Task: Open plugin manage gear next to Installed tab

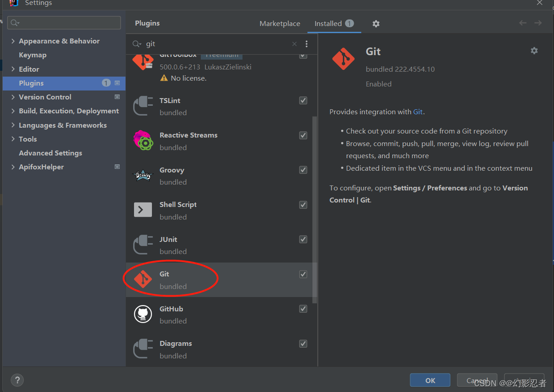Action: point(376,24)
